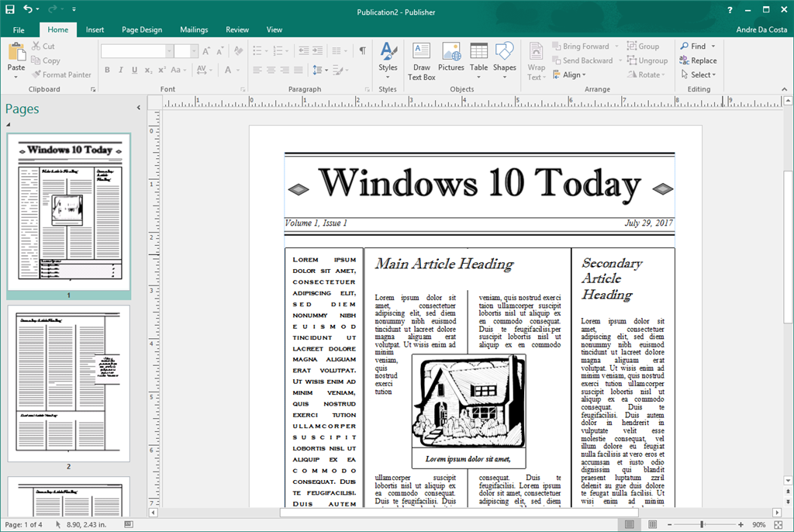Open the Align dropdown
The width and height of the screenshot is (794, 532).
click(x=573, y=75)
